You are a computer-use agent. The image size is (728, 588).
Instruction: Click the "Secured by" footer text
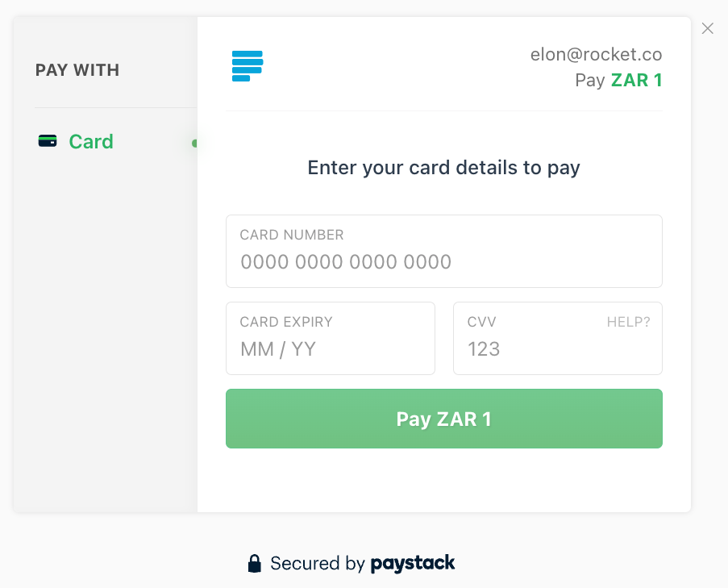pyautogui.click(x=318, y=563)
